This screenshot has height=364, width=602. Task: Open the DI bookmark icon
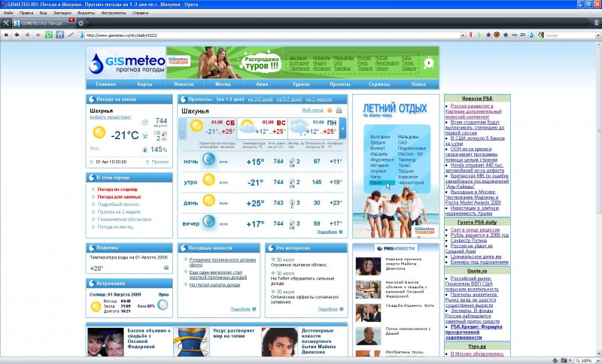pyautogui.click(x=522, y=35)
